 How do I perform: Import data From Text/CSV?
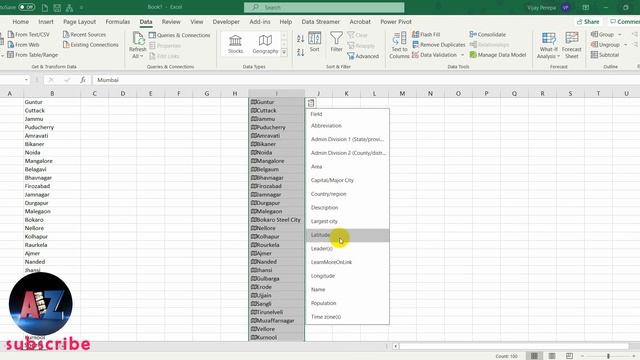coord(29,35)
